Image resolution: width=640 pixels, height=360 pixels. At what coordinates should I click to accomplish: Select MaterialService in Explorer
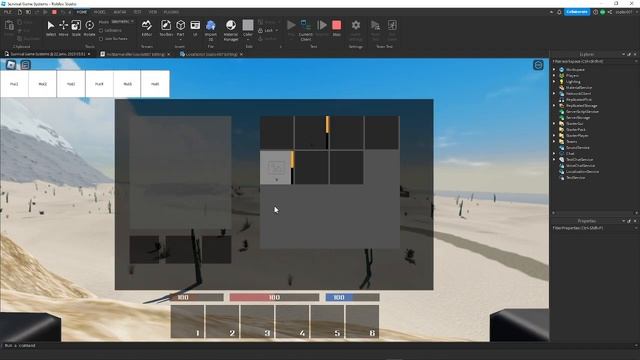[578, 88]
